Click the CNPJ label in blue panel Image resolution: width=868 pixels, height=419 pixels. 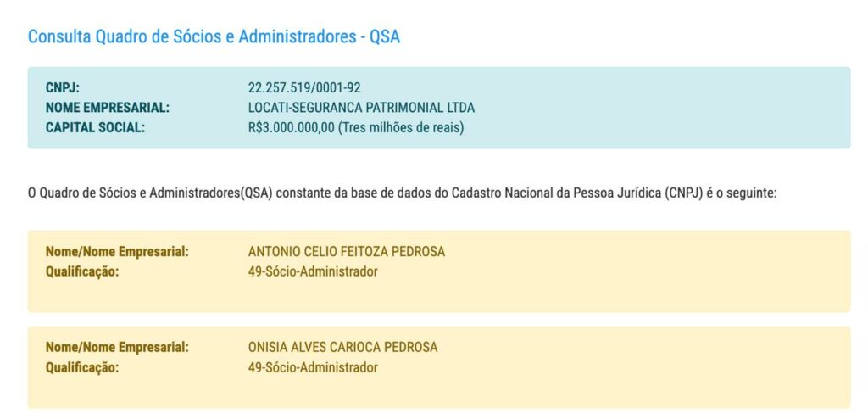(63, 87)
